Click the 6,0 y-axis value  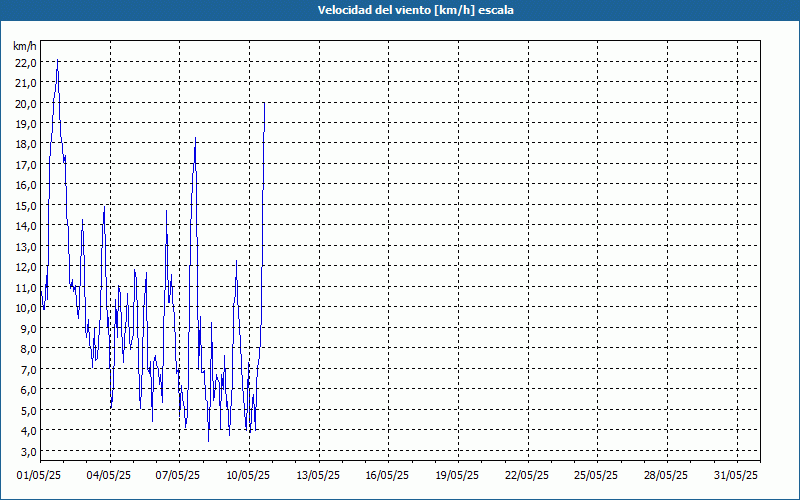28,389
